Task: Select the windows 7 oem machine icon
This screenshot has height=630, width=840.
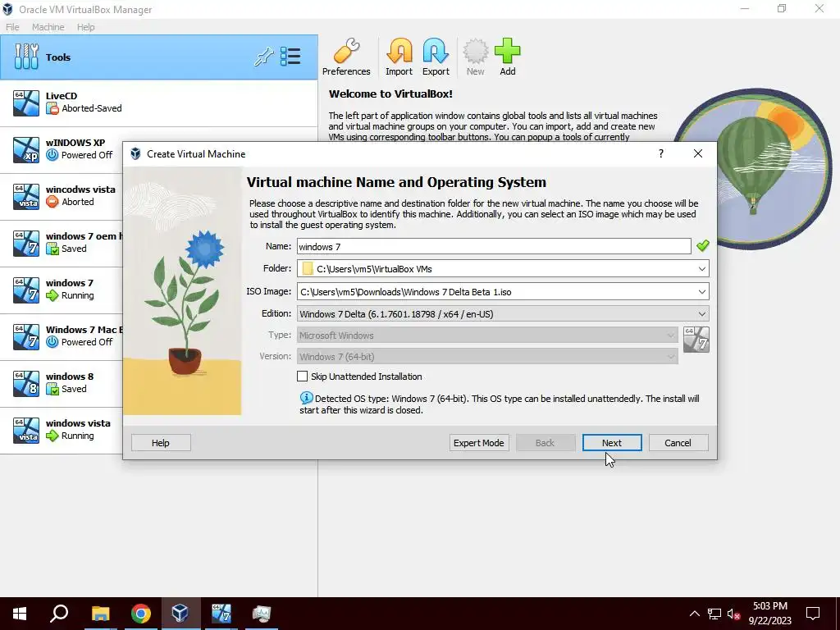Action: [26, 243]
